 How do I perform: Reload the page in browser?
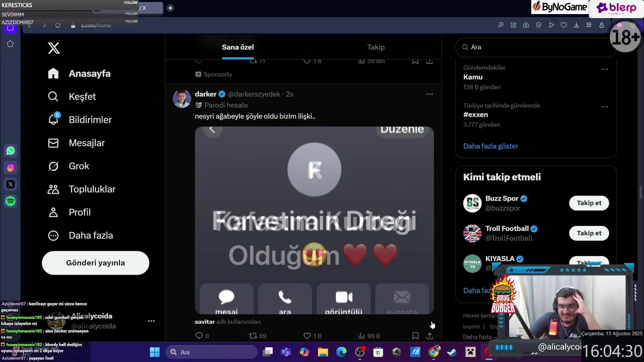click(58, 25)
